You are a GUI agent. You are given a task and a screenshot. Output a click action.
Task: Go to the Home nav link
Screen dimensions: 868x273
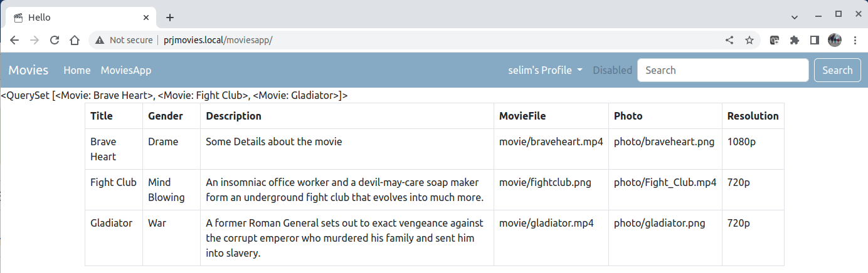click(x=77, y=70)
